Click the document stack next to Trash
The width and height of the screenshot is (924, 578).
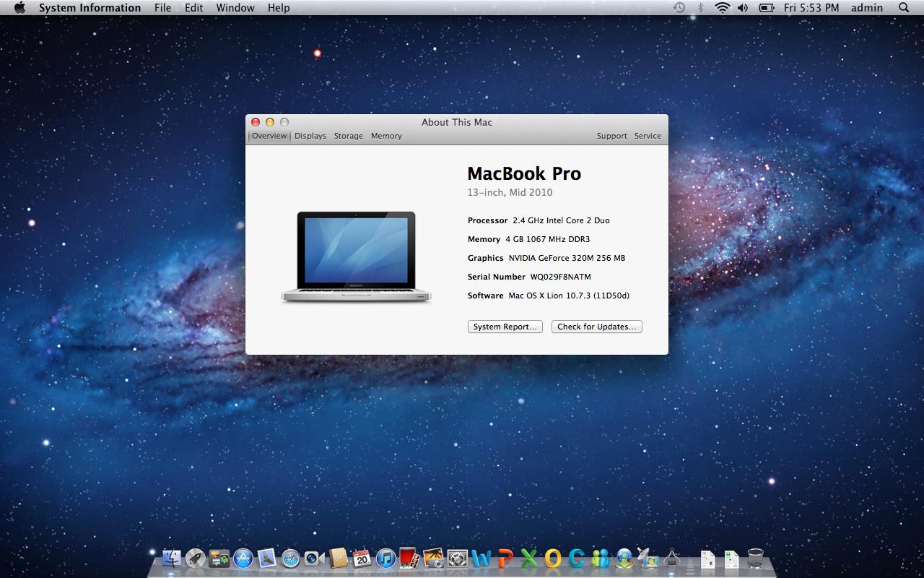click(731, 558)
